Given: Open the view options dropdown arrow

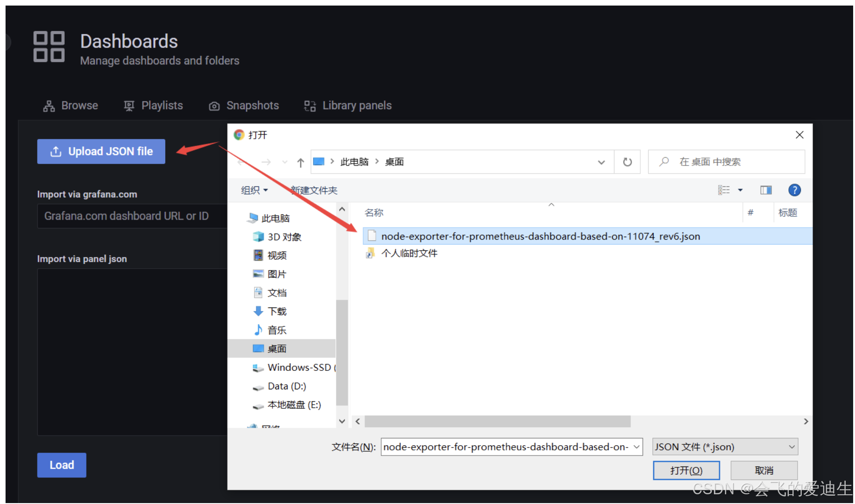Looking at the screenshot, I should 740,190.
